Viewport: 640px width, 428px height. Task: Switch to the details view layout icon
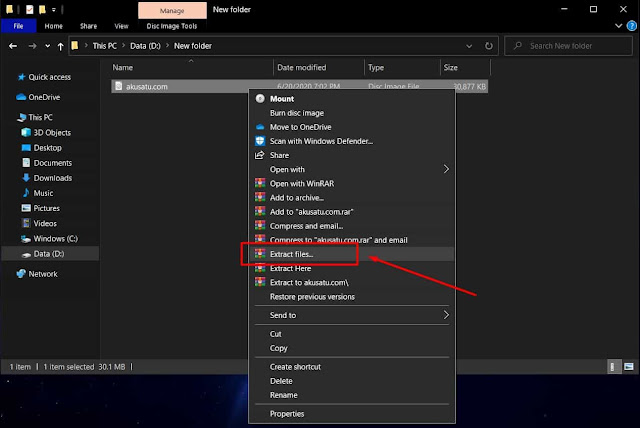pyautogui.click(x=612, y=366)
